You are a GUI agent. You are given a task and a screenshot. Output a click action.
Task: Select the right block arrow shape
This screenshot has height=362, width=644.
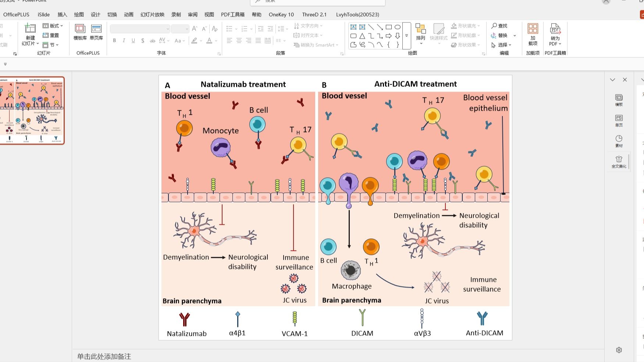point(389,36)
